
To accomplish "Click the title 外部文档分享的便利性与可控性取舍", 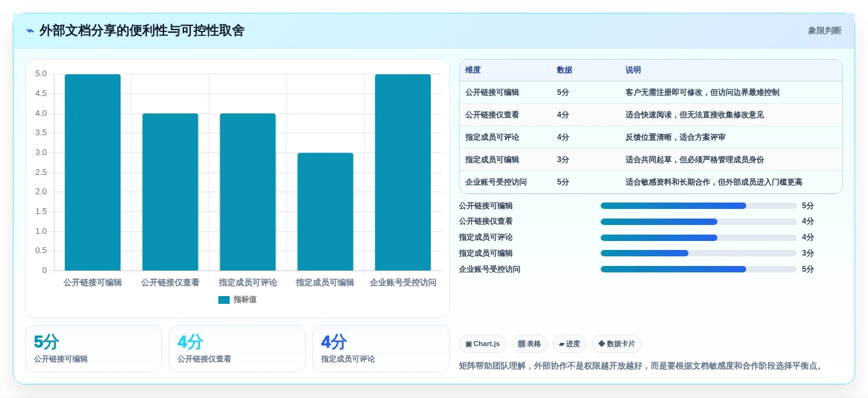I will coord(142,31).
